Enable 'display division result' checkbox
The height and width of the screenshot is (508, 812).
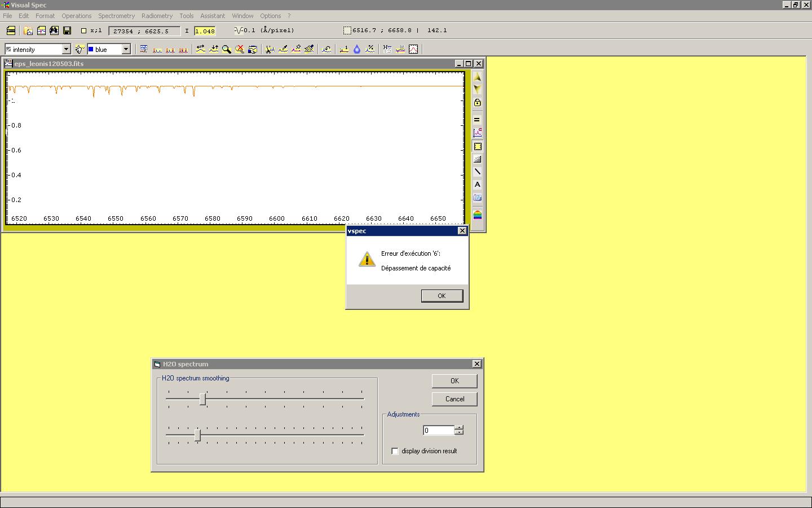pyautogui.click(x=395, y=451)
